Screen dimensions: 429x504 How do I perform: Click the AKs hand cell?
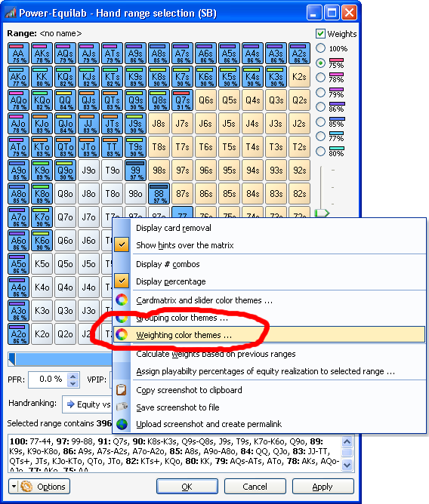tap(42, 54)
